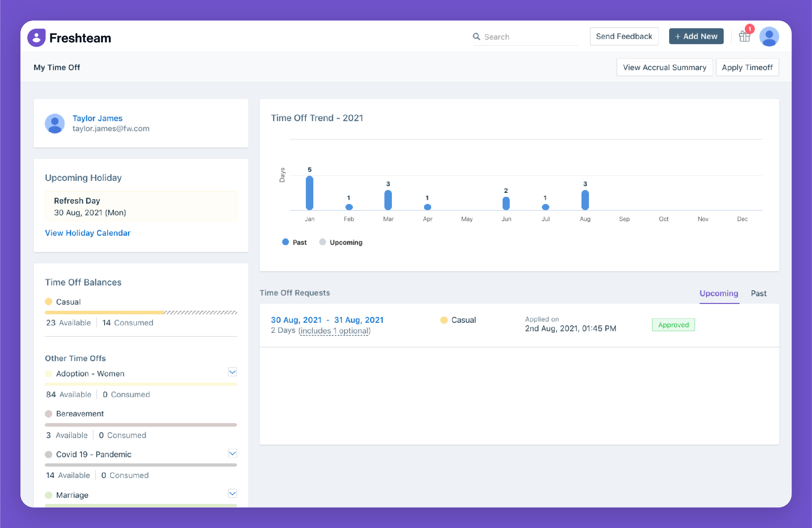Click the Apply Timeoff button icon
The height and width of the screenshot is (528, 812).
(747, 67)
